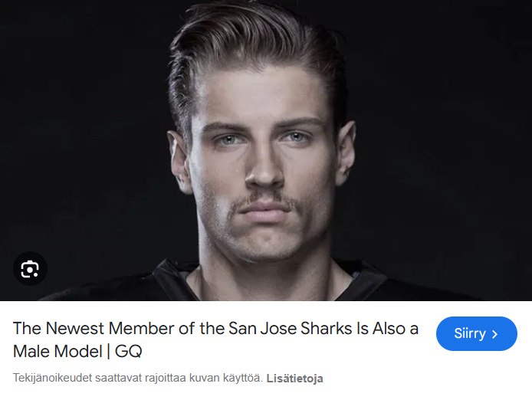
Task: Click the words Male Model in title
Action: 54,352
